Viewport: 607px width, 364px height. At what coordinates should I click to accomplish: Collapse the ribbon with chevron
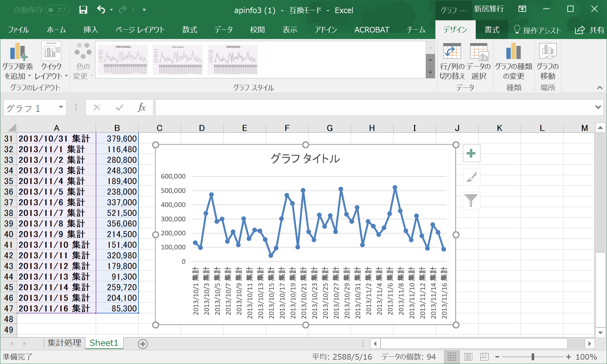coord(599,88)
